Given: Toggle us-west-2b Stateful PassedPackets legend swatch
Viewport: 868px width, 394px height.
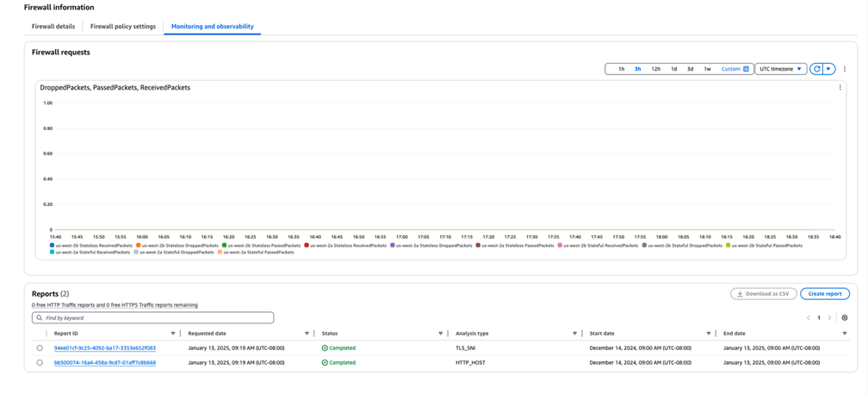Looking at the screenshot, I should point(728,245).
